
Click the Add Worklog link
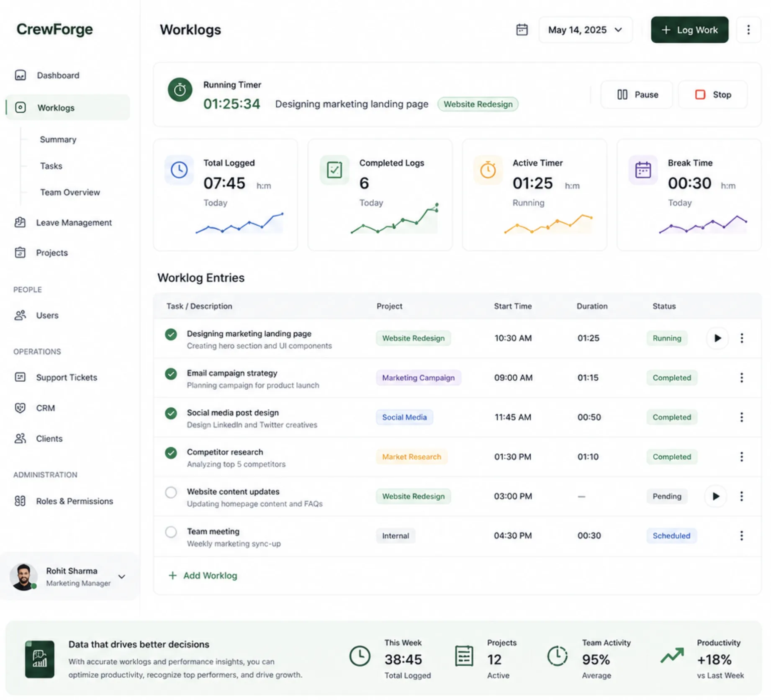pyautogui.click(x=203, y=576)
